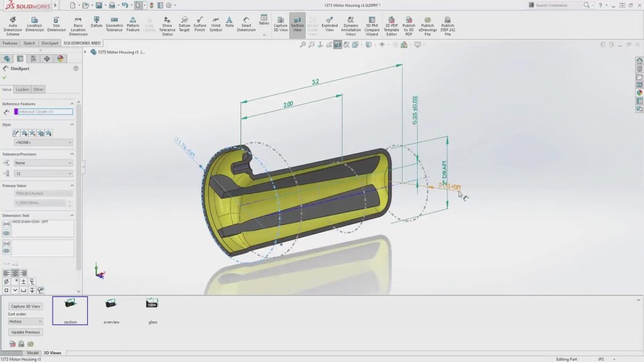
Task: Toggle center justify for dimension text
Action: (x=15, y=274)
